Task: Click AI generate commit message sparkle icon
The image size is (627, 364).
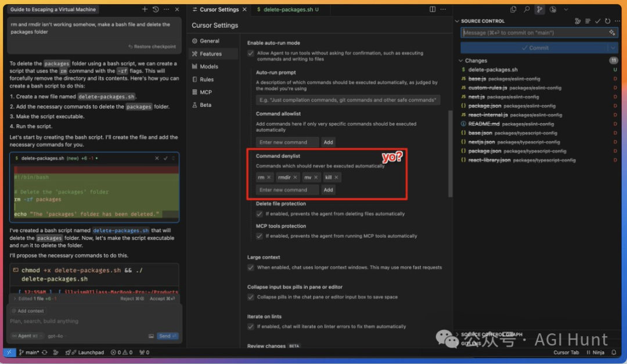Action: [x=612, y=33]
